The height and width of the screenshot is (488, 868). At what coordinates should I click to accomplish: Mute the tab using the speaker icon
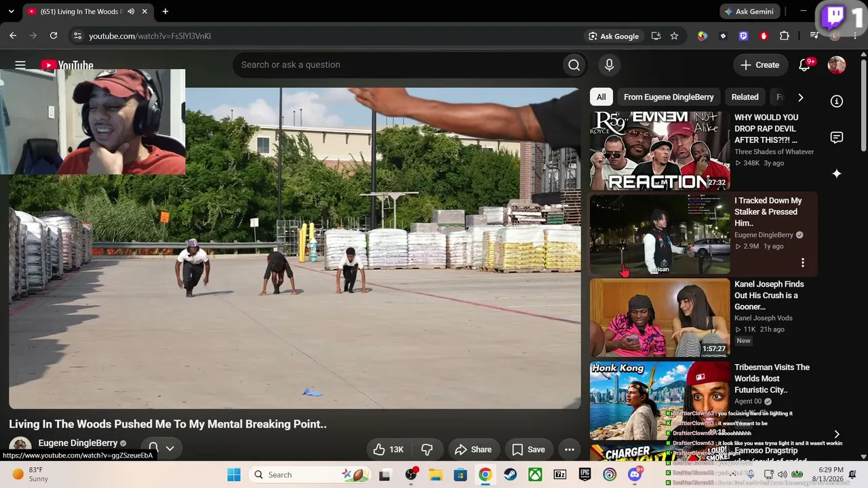pos(131,12)
